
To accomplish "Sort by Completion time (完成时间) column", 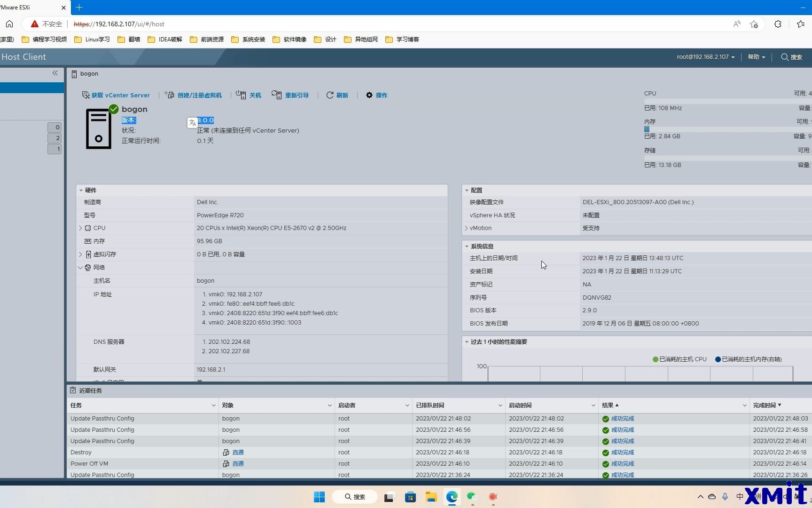I will pyautogui.click(x=767, y=405).
